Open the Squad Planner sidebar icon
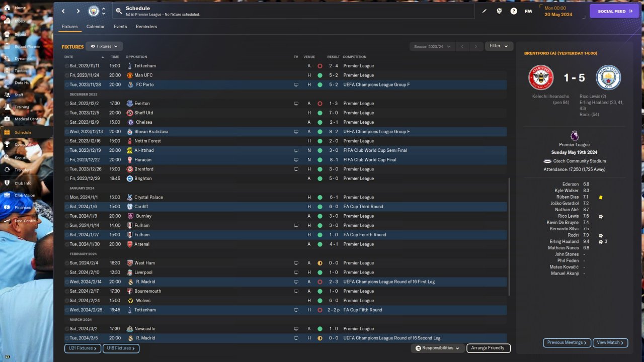 7,46
